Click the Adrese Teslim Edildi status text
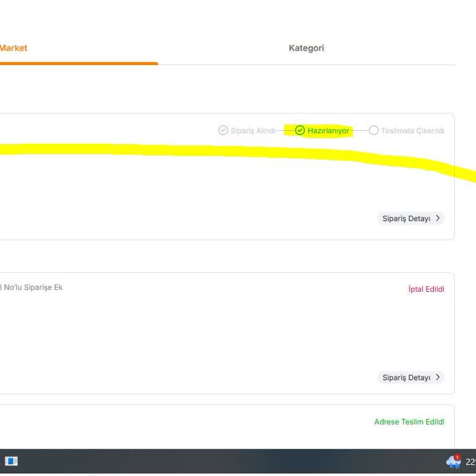Viewport: 476px width, 476px height. pos(409,421)
